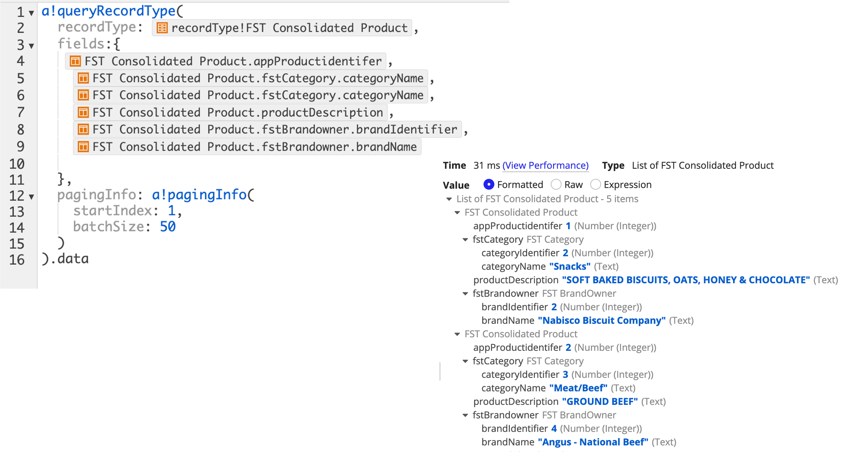
Task: Fold the fields block at line 3
Action: click(31, 46)
